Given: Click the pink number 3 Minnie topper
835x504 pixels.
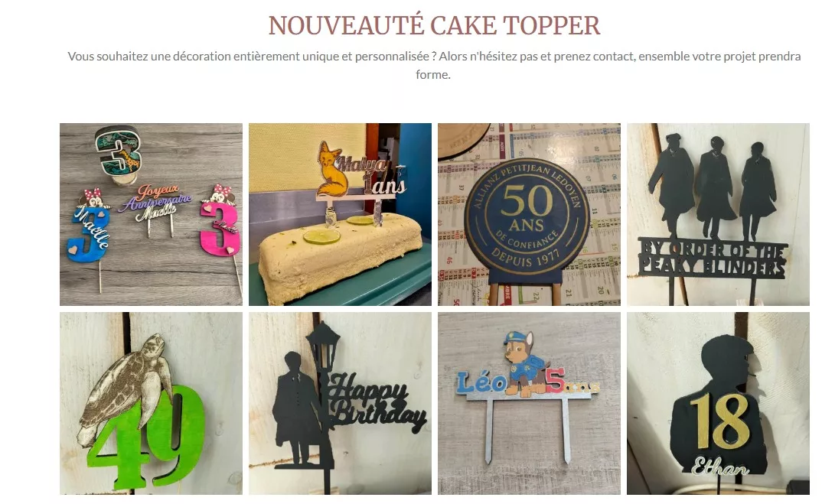Looking at the screenshot, I should (x=218, y=223).
